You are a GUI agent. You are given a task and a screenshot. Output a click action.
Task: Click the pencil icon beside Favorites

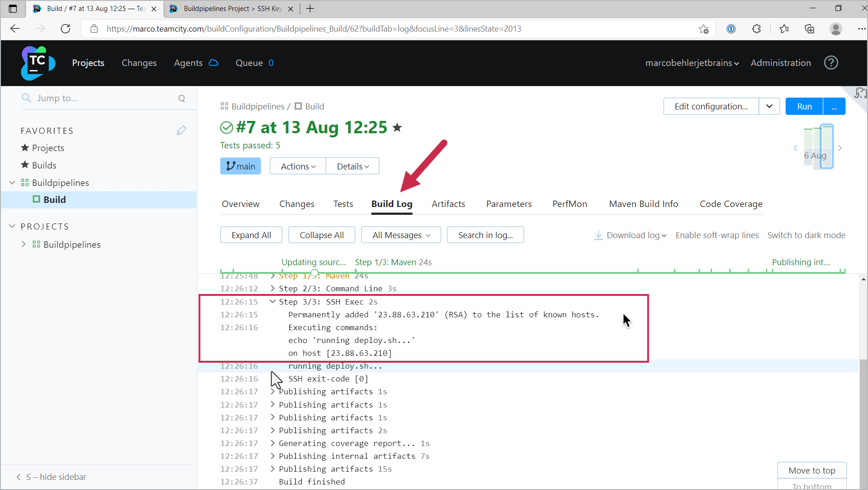pyautogui.click(x=181, y=131)
